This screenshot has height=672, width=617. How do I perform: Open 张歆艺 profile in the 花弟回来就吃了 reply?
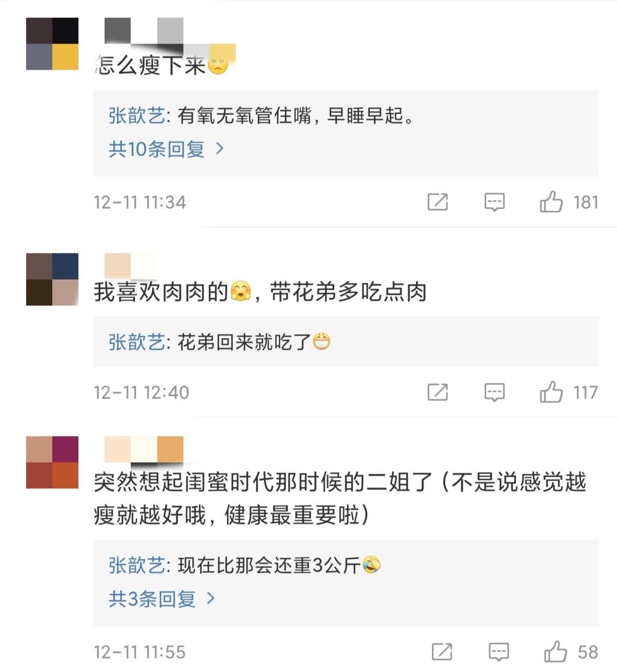coord(136,342)
